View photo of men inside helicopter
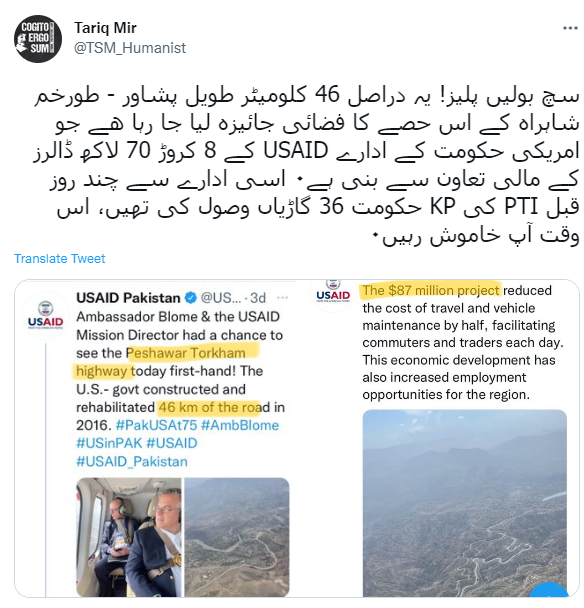Image resolution: width=584 pixels, height=608 pixels. coord(129,537)
